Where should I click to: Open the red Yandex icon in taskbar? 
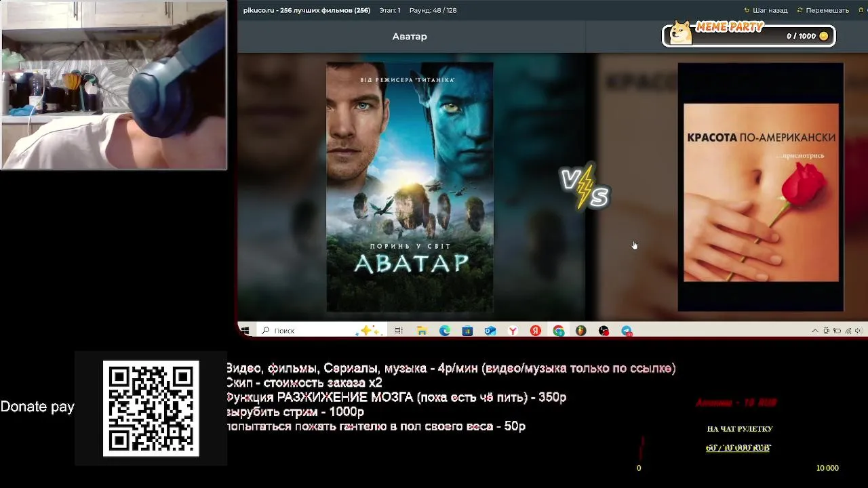pos(536,331)
